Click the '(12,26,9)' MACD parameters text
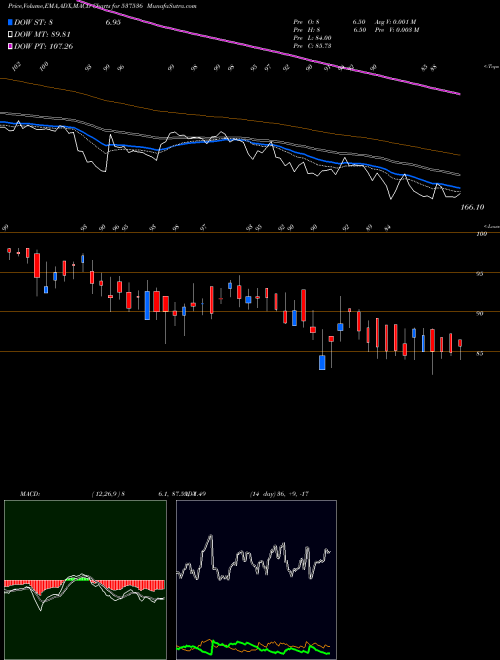 105,494
